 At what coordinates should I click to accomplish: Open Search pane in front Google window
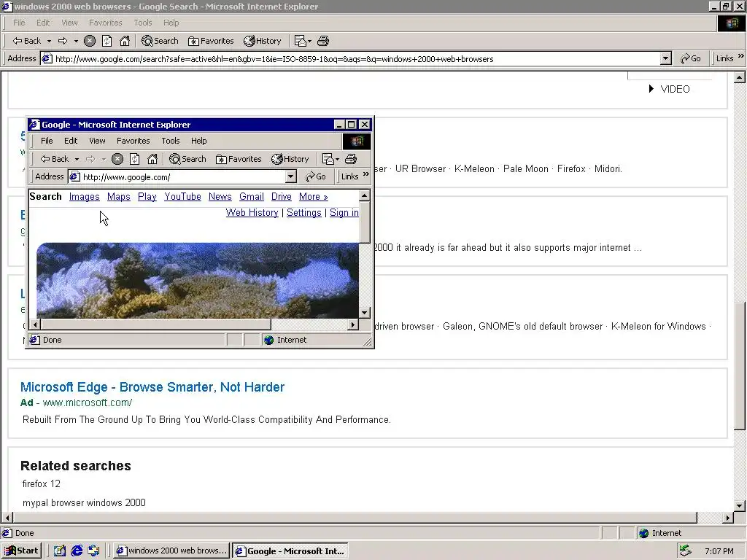tap(187, 159)
